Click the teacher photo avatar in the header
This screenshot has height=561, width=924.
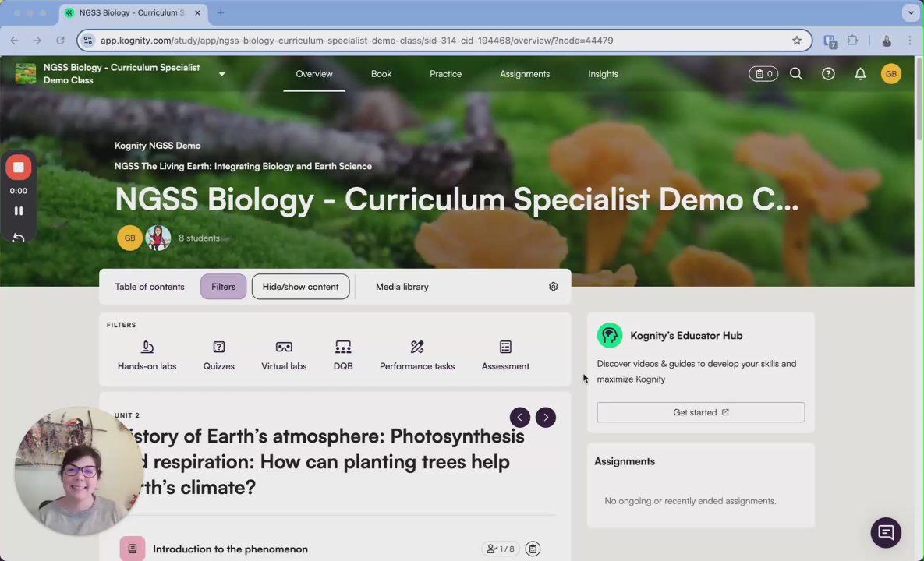pos(158,238)
